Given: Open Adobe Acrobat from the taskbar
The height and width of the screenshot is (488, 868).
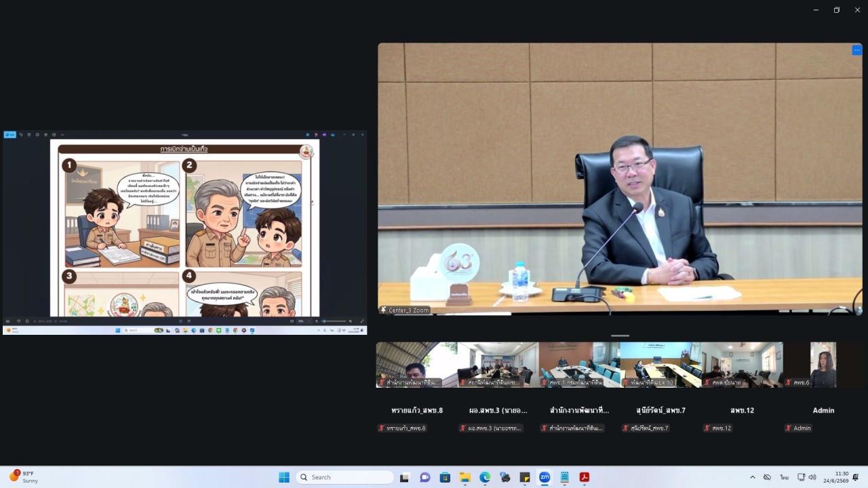Looking at the screenshot, I should [584, 477].
